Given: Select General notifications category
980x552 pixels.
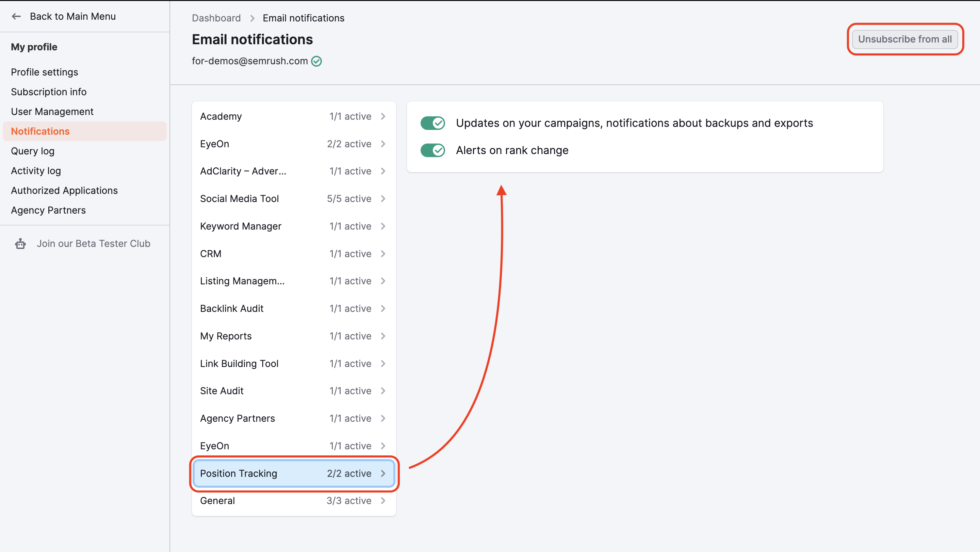Looking at the screenshot, I should [294, 501].
